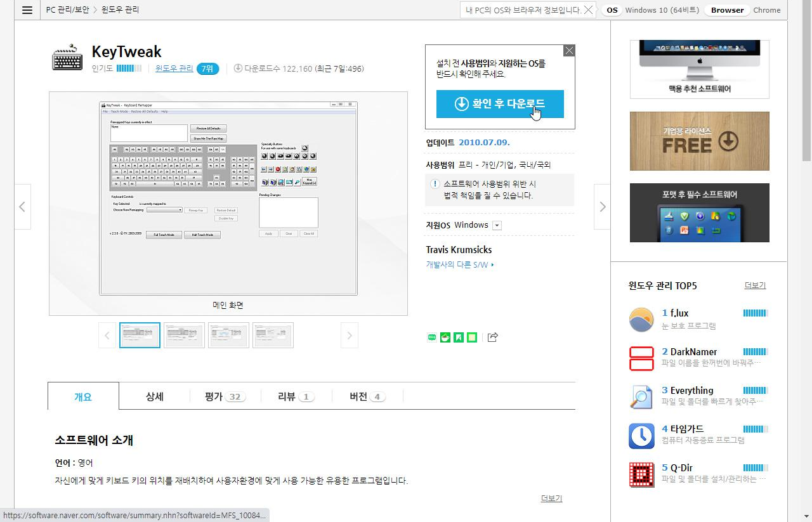Image resolution: width=812 pixels, height=522 pixels.
Task: Click the Q-Dir app icon
Action: coord(641,474)
